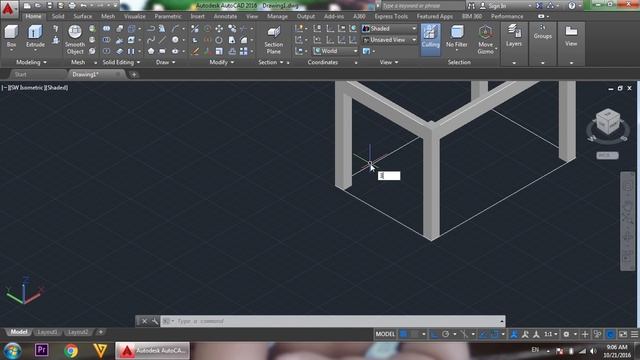Expand the Modeling panel

(31, 62)
